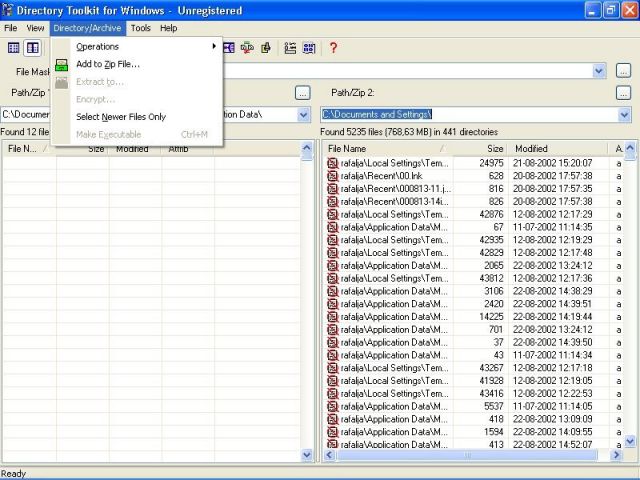640x480 pixels.
Task: Sort left pane by File N... column
Action: coord(27,149)
